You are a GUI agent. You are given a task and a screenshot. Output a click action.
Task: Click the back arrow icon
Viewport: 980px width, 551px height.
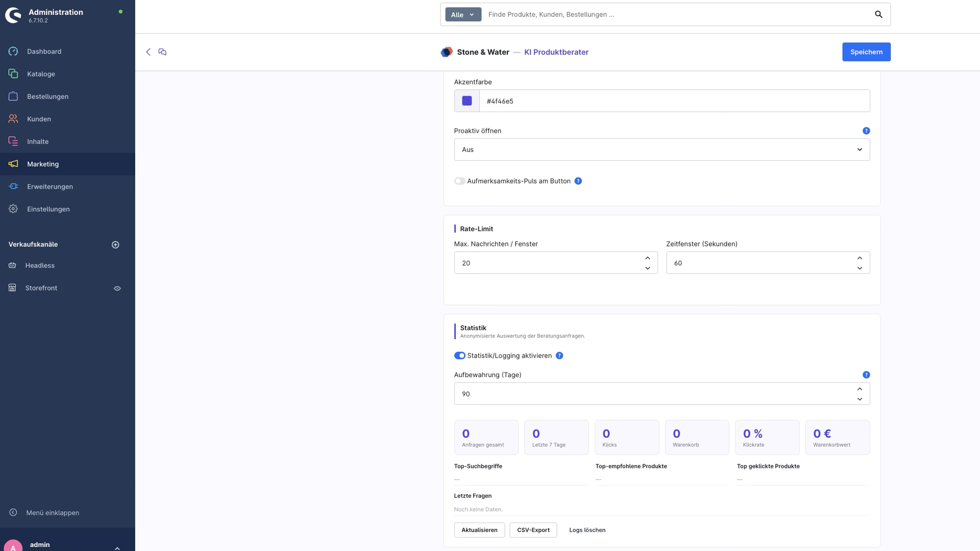pyautogui.click(x=149, y=52)
